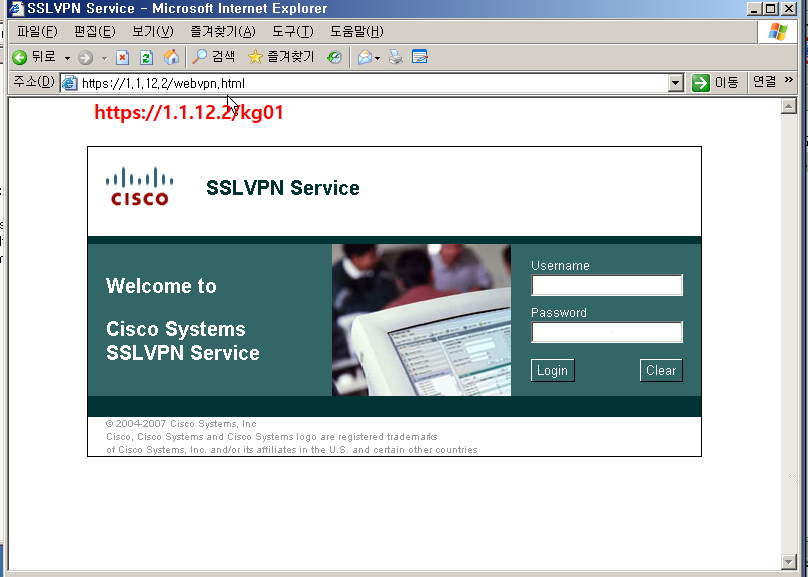808x577 pixels.
Task: Click the IE icon in title bar
Action: click(x=17, y=8)
